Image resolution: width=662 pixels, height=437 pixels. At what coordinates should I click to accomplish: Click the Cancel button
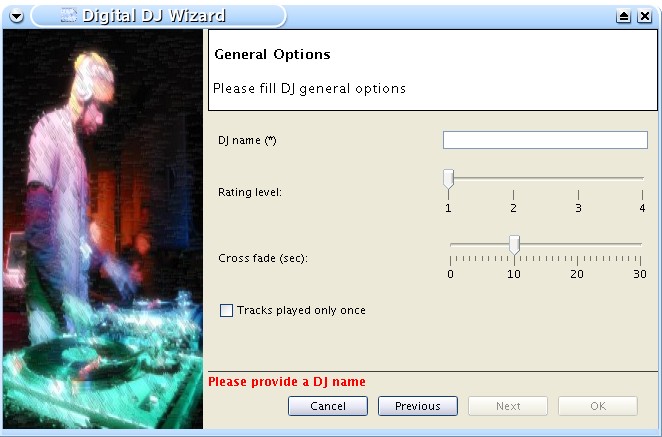(328, 406)
